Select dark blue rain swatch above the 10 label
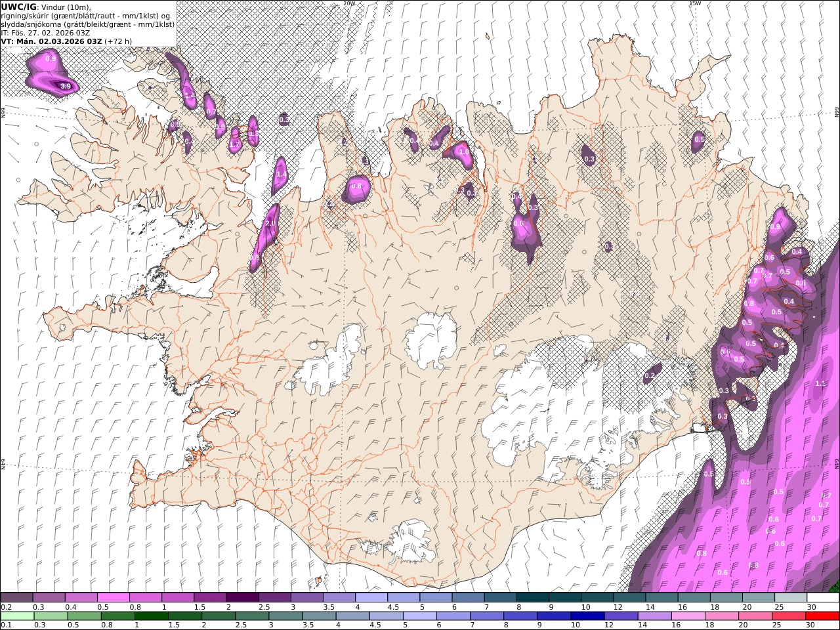This screenshot has width=840, height=630. pyautogui.click(x=588, y=616)
